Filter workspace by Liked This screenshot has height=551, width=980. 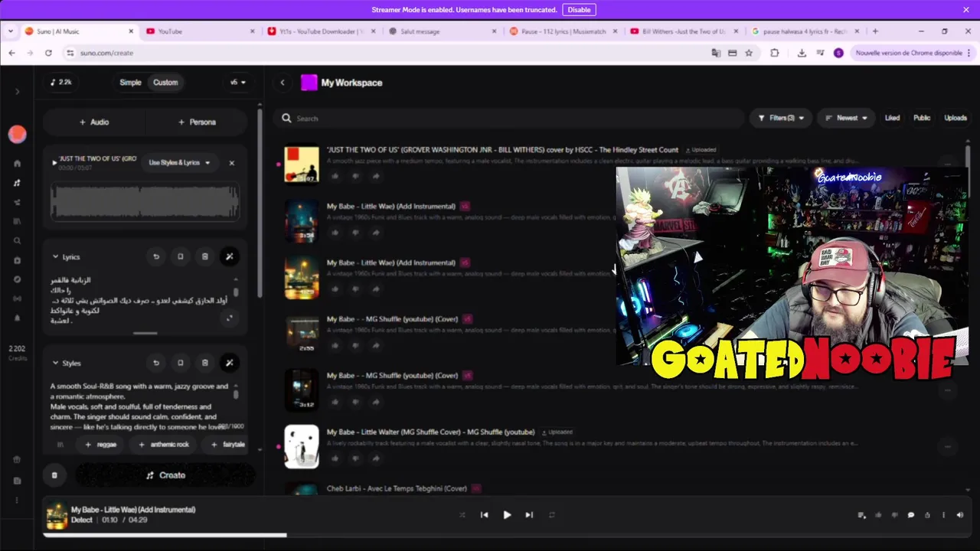[x=892, y=118]
